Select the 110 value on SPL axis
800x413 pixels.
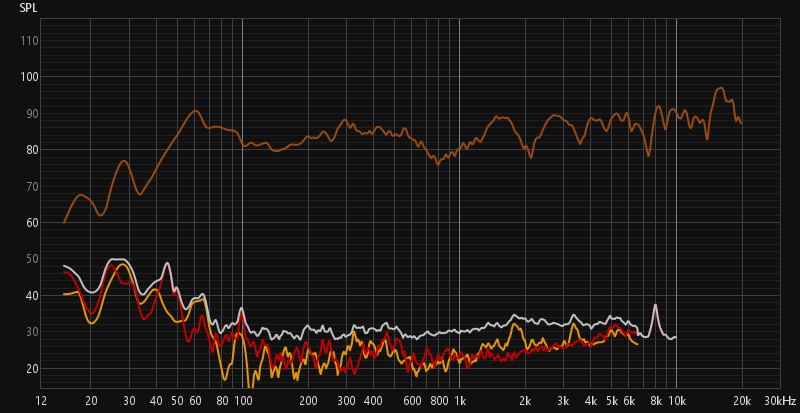click(x=28, y=41)
